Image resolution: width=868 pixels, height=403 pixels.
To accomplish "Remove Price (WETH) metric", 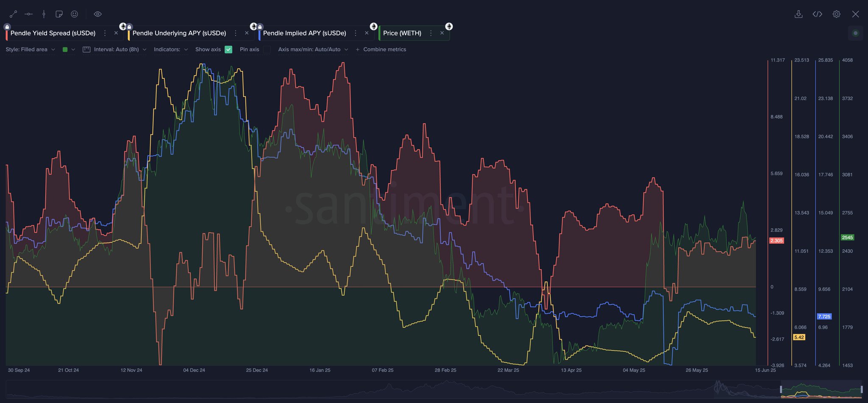I will point(442,33).
